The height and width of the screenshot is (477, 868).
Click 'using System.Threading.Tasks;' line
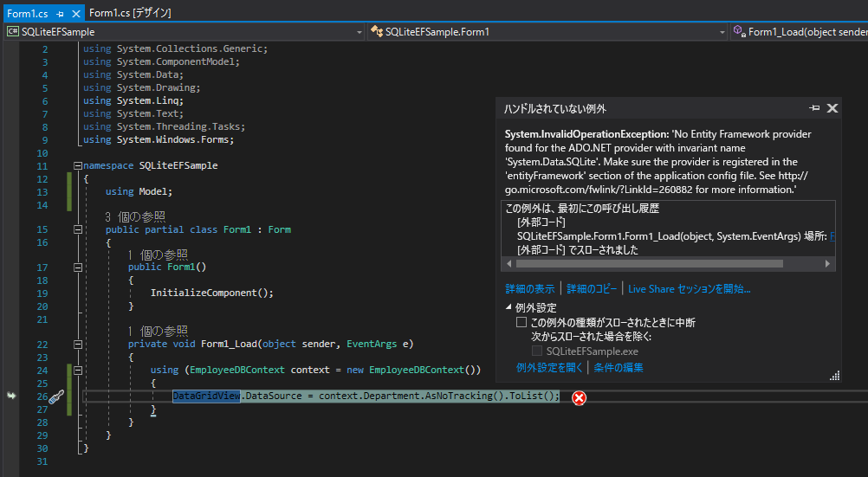pos(164,126)
